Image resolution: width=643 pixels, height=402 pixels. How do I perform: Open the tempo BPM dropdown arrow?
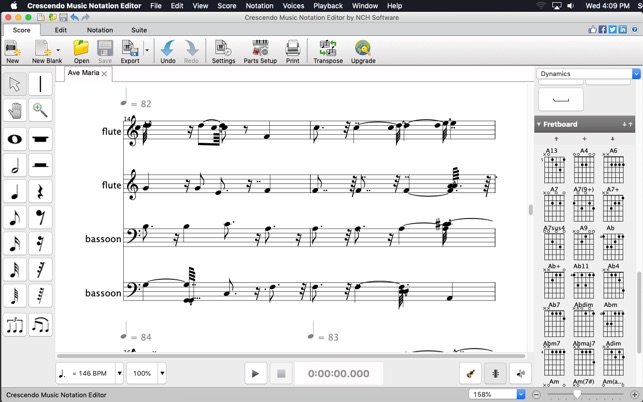(x=120, y=373)
